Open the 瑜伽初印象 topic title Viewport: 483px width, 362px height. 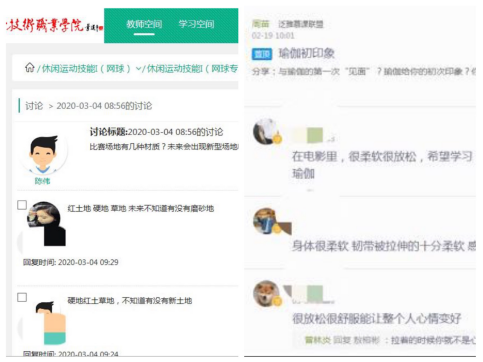[307, 53]
